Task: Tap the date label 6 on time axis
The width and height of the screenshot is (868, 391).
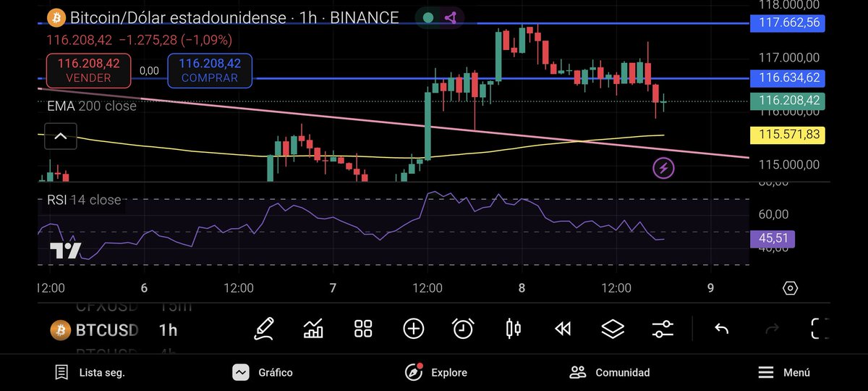Action: click(144, 288)
